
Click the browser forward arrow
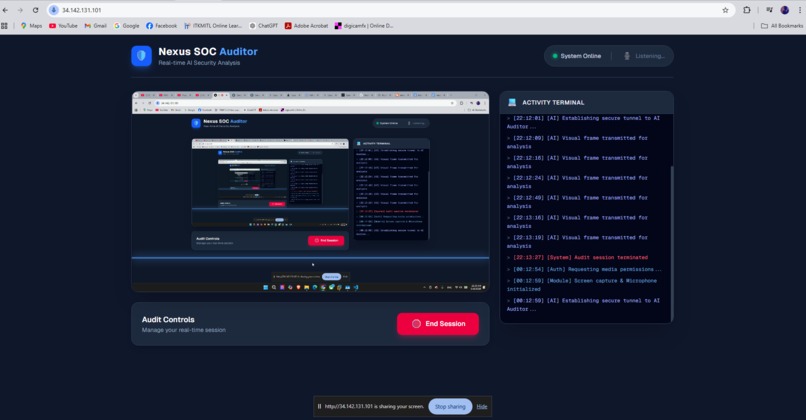point(20,10)
